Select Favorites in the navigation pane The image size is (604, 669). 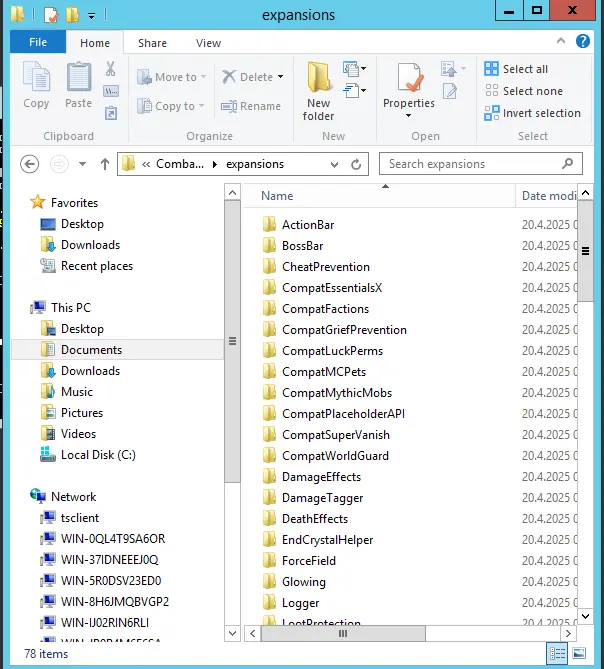click(x=64, y=202)
